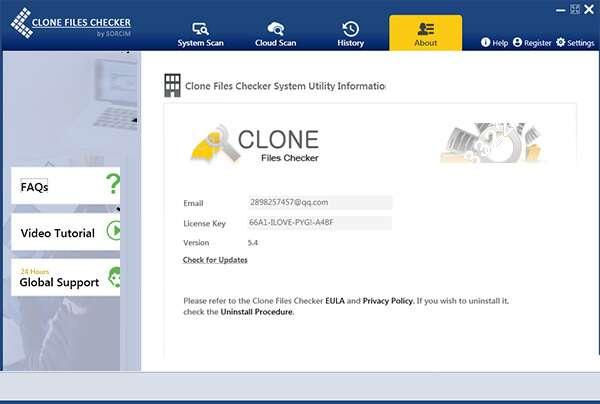Close the Clone Files Checker window
Viewport: 600px width, 404px height.
click(589, 9)
